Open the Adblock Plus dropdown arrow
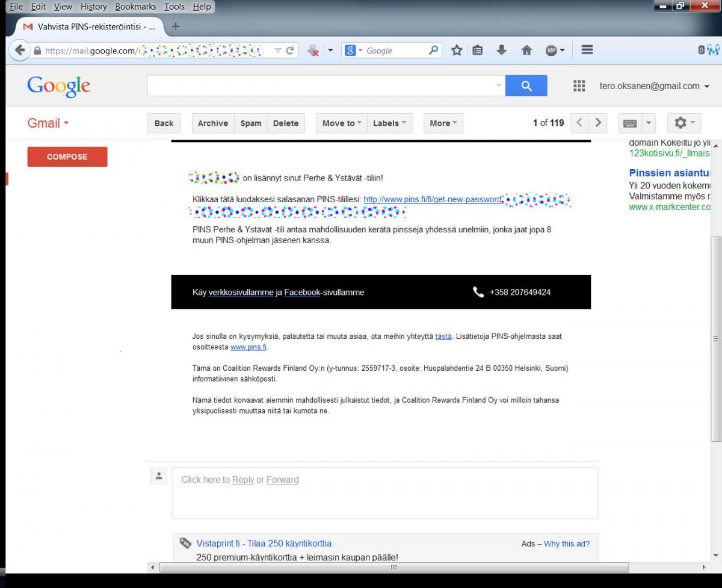 (563, 51)
